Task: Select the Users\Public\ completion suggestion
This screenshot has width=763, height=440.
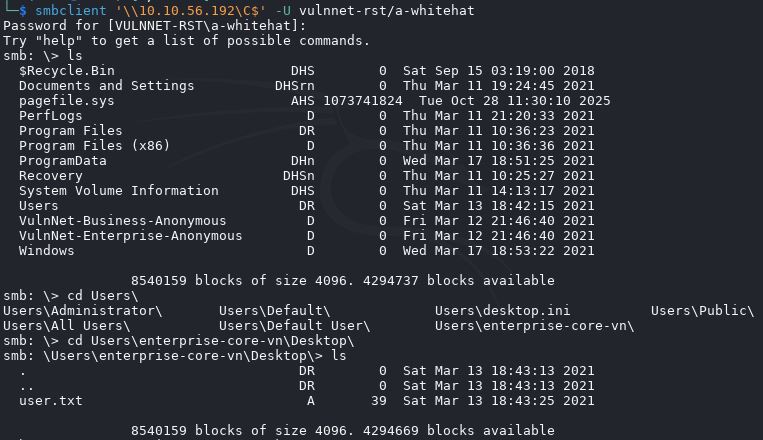Action: pos(702,311)
